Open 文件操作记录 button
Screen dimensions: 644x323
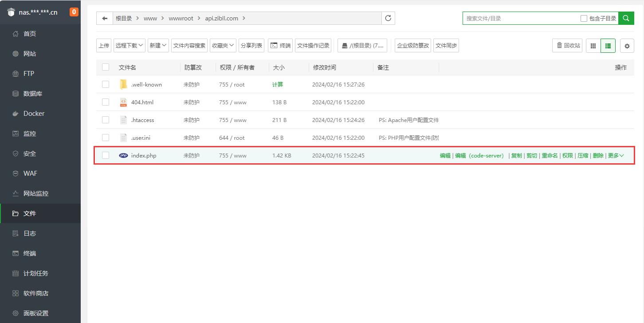coord(314,45)
